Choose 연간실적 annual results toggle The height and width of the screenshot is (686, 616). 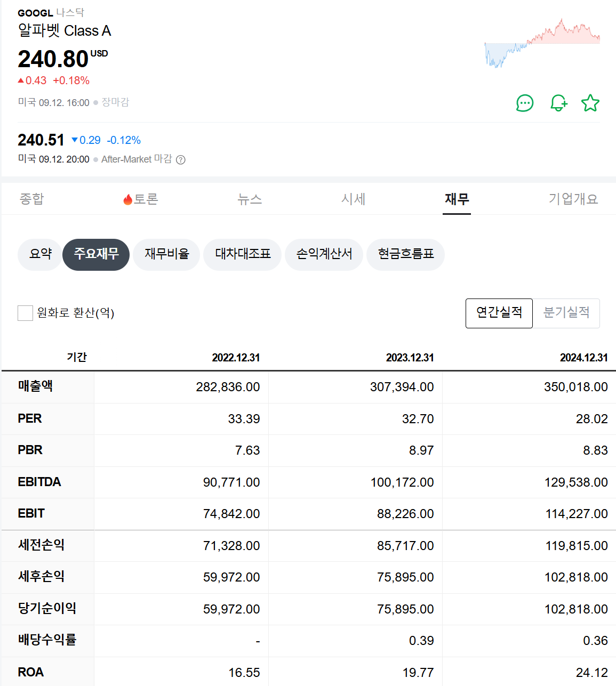(x=499, y=313)
